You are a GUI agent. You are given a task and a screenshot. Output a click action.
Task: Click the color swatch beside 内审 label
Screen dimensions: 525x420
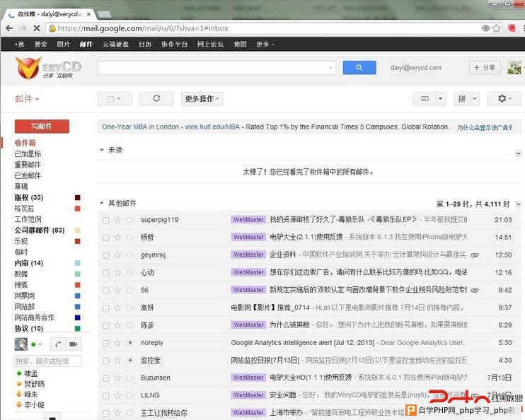point(77,263)
